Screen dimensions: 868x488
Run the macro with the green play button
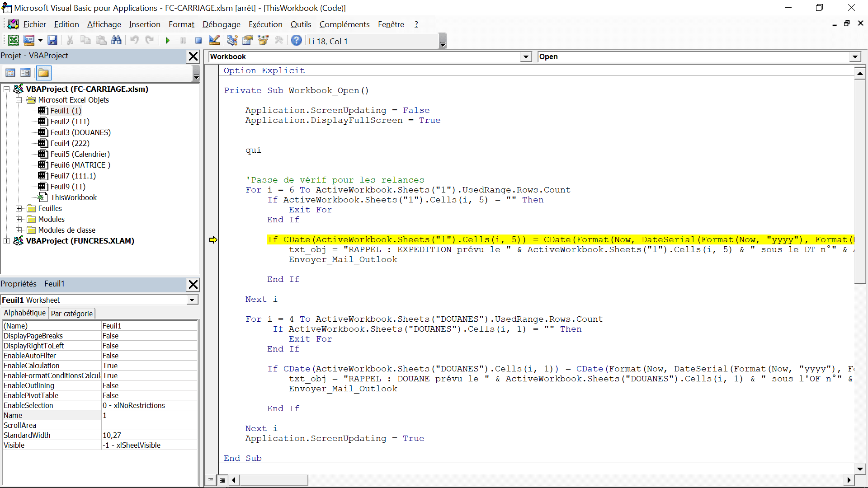click(168, 41)
